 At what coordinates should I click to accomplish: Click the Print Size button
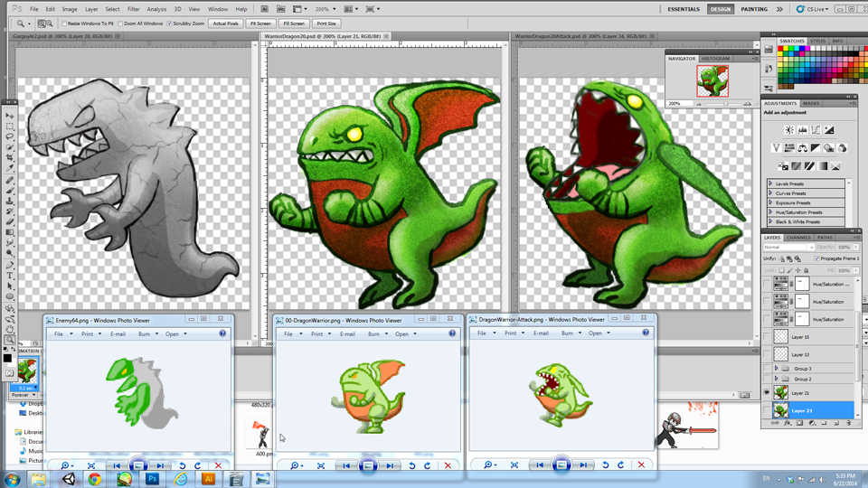click(326, 23)
